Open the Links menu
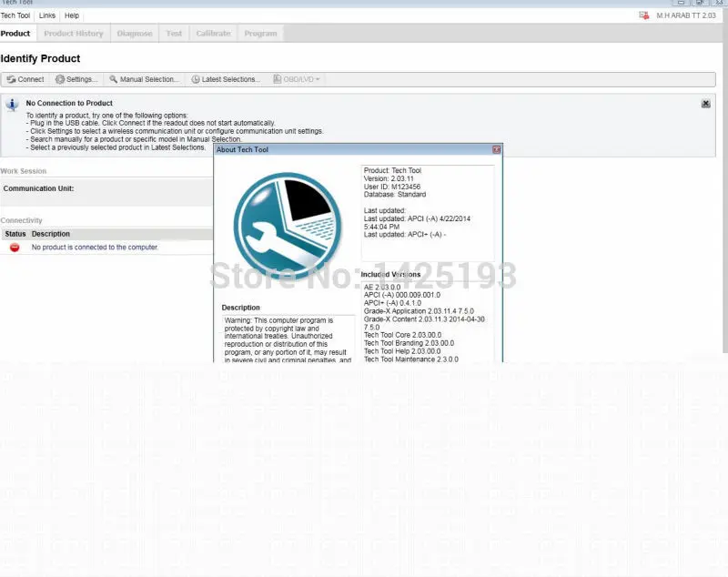The height and width of the screenshot is (577, 728). pos(47,15)
